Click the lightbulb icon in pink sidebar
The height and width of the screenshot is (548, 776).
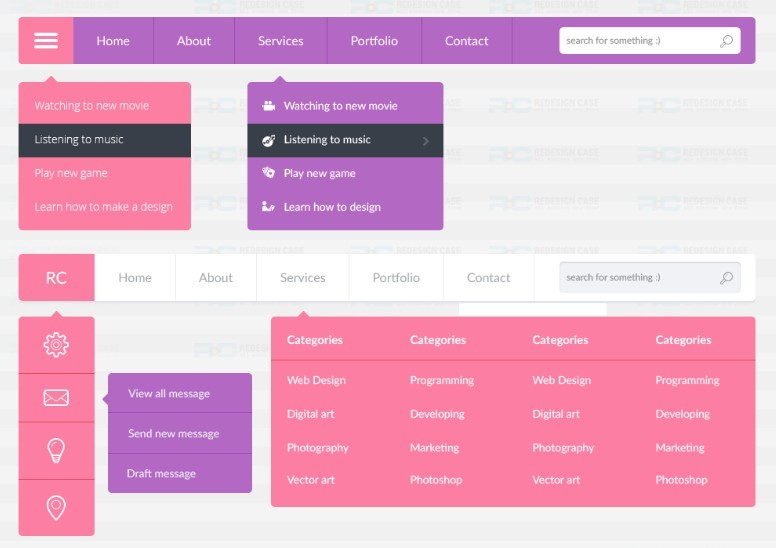point(56,451)
